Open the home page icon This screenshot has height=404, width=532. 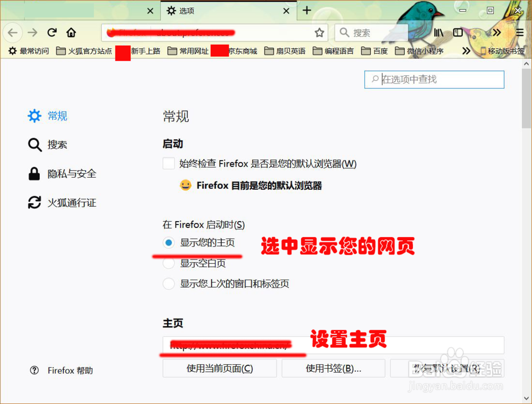tap(71, 32)
